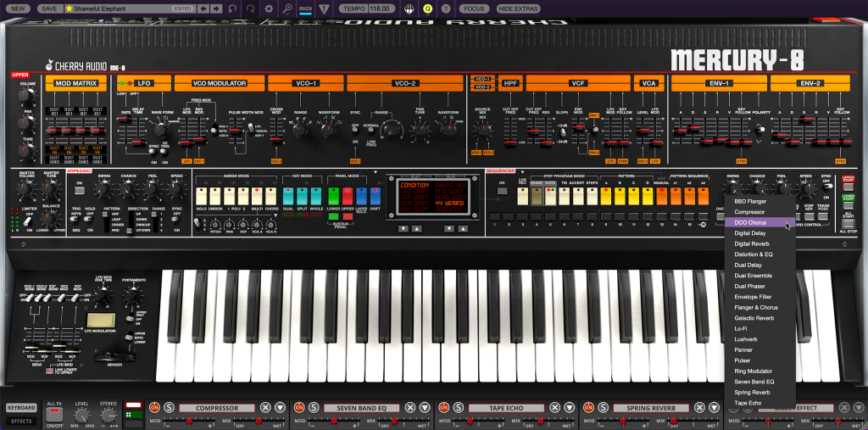Screen dimensions: 868x430
Task: Remove the Seven Band EQ effect
Action: point(410,407)
